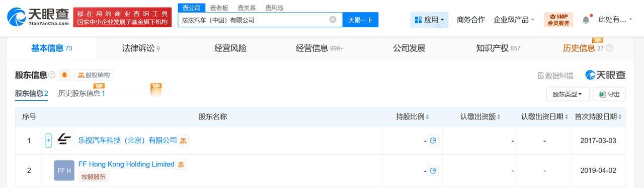Open the 基本信息 tab
Image resolution: width=644 pixels, height=188 pixels.
click(51, 48)
